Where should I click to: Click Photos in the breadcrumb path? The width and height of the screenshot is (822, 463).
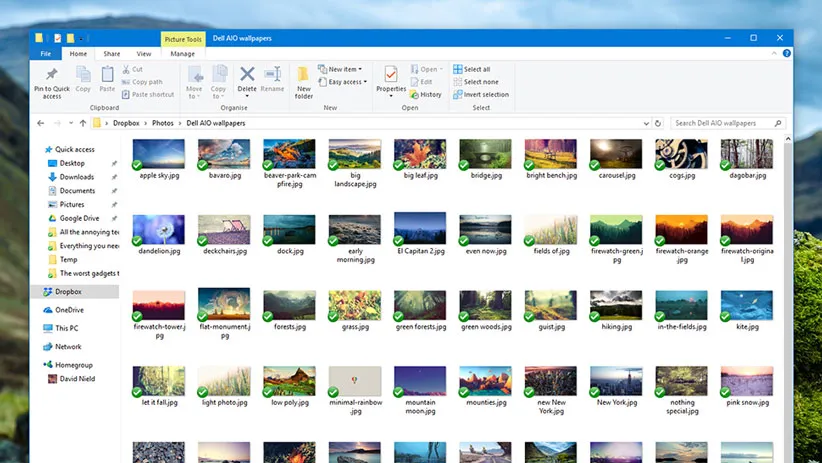pos(162,123)
